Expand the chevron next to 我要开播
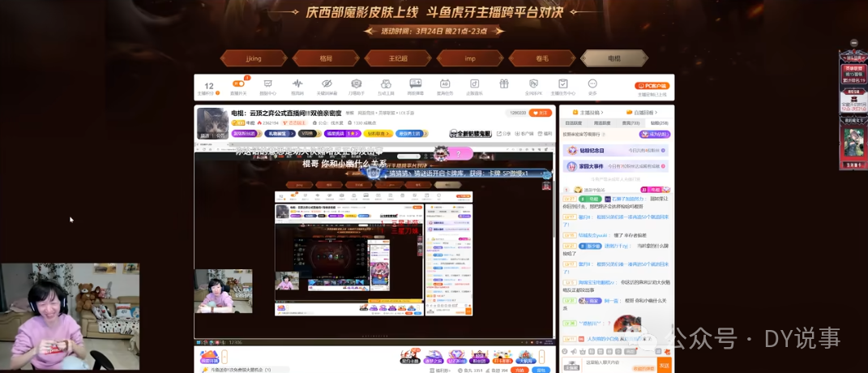This screenshot has width=868, height=373. pos(224,356)
